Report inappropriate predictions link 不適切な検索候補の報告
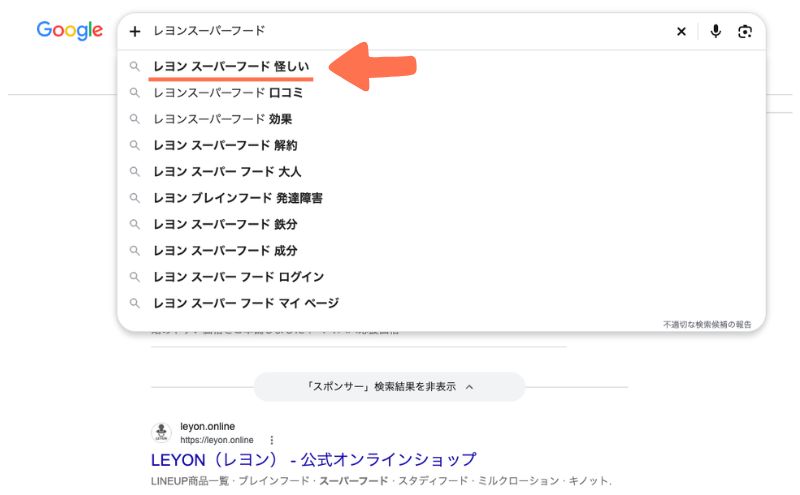Screen dimensions: 800x495 707,324
